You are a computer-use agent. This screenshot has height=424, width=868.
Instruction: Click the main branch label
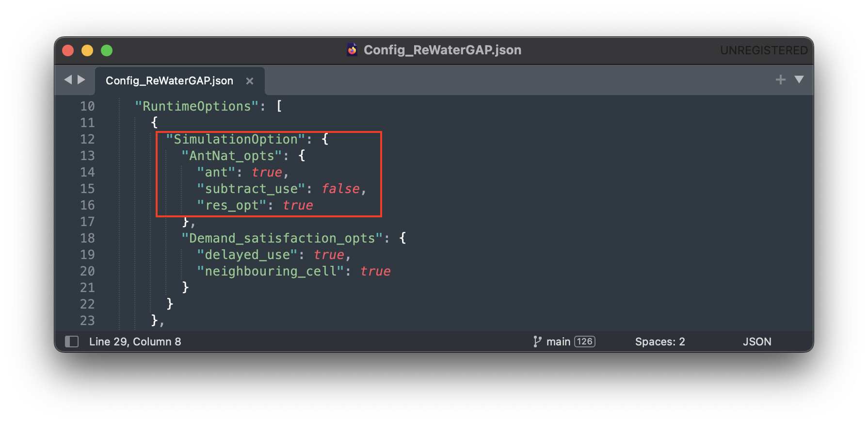coord(558,342)
